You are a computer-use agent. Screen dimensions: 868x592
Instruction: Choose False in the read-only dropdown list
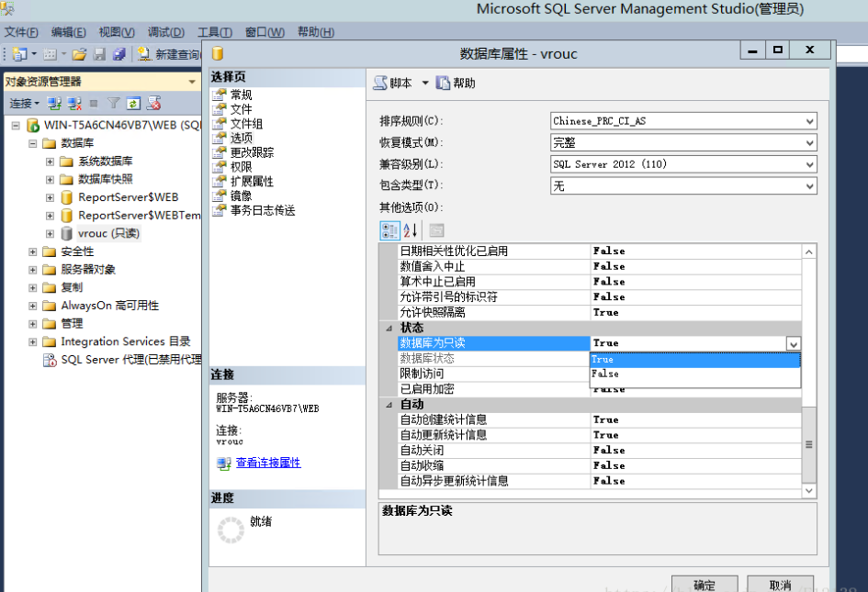tap(694, 374)
